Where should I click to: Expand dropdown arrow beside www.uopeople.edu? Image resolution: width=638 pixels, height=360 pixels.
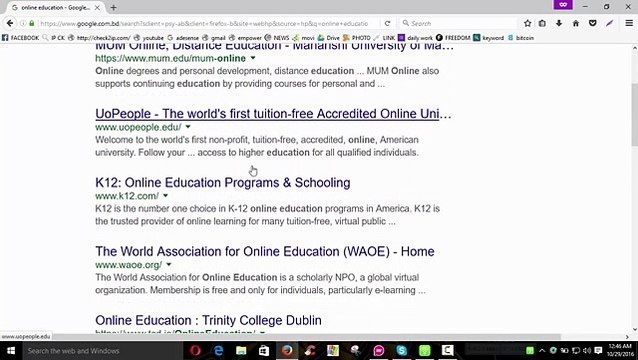coord(188,127)
